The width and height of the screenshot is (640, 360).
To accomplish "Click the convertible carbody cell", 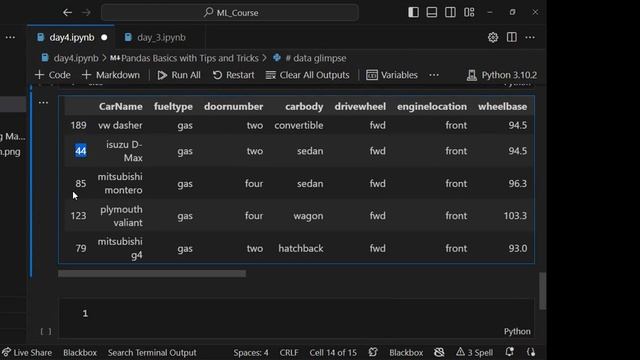I will [x=299, y=125].
